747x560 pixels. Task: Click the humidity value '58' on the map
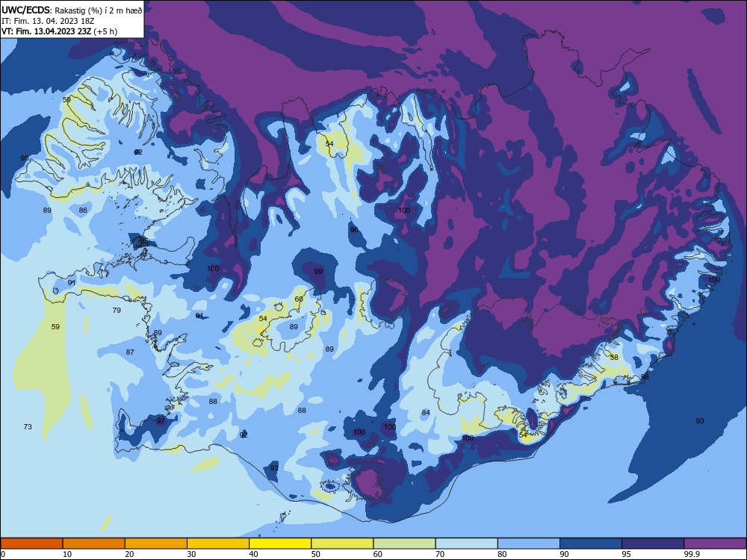coord(614,358)
